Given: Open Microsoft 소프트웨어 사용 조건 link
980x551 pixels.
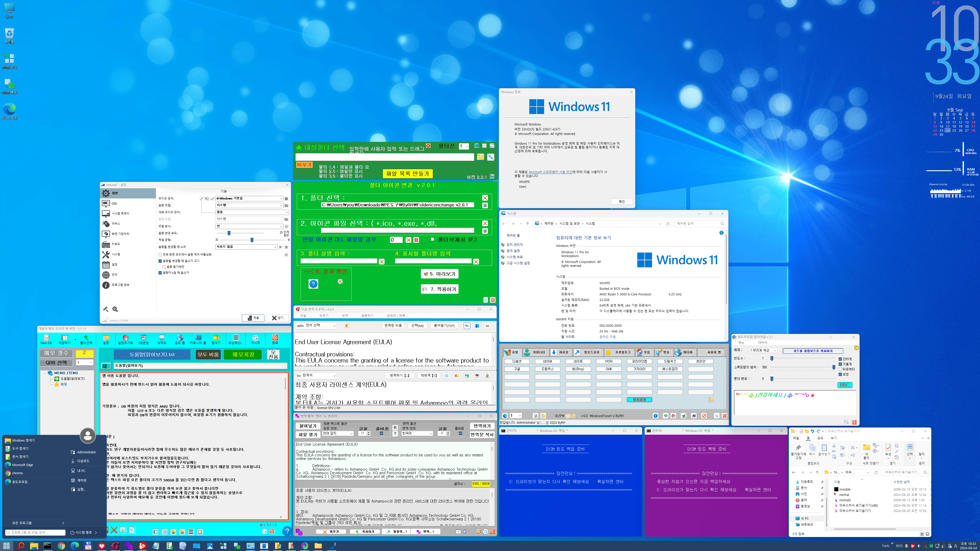Looking at the screenshot, I should click(x=550, y=172).
